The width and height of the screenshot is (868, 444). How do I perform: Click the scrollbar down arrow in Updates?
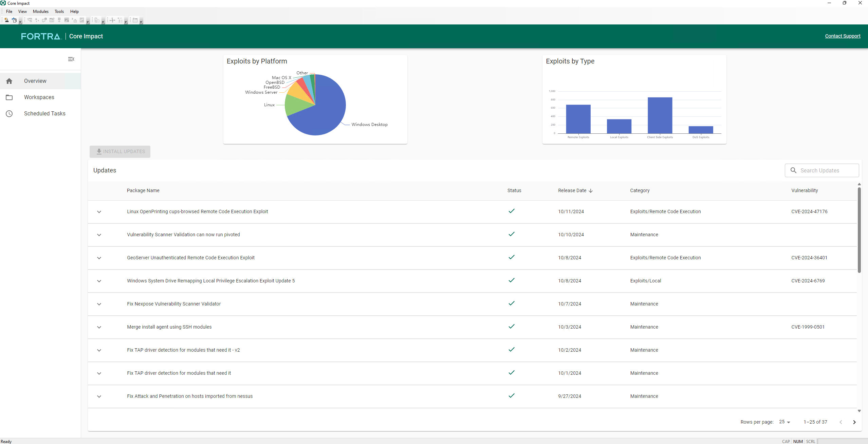859,411
